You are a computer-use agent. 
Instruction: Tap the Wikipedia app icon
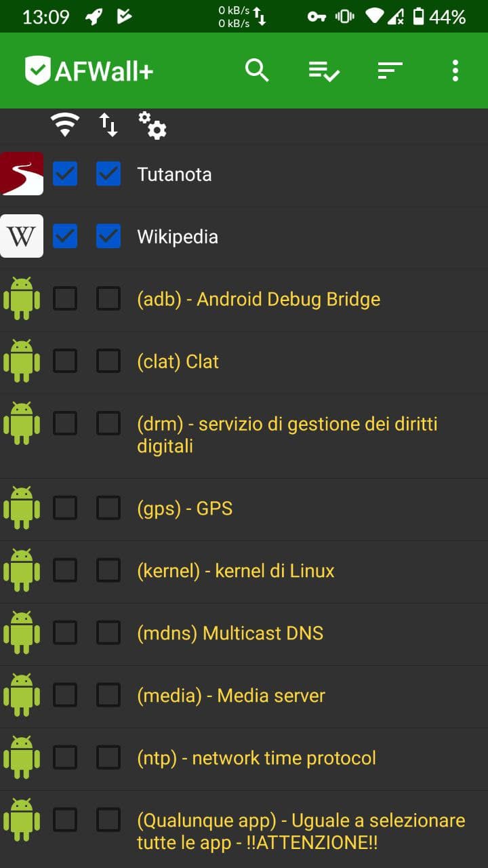coord(22,236)
